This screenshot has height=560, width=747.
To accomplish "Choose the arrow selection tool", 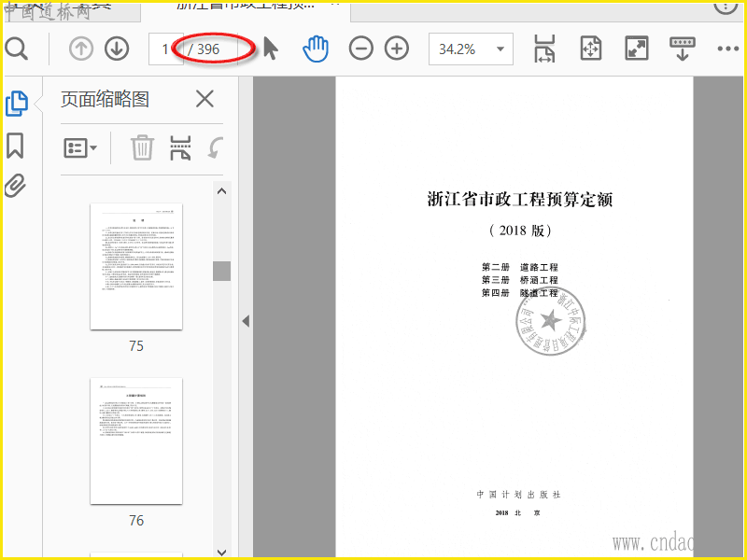I will click(270, 49).
